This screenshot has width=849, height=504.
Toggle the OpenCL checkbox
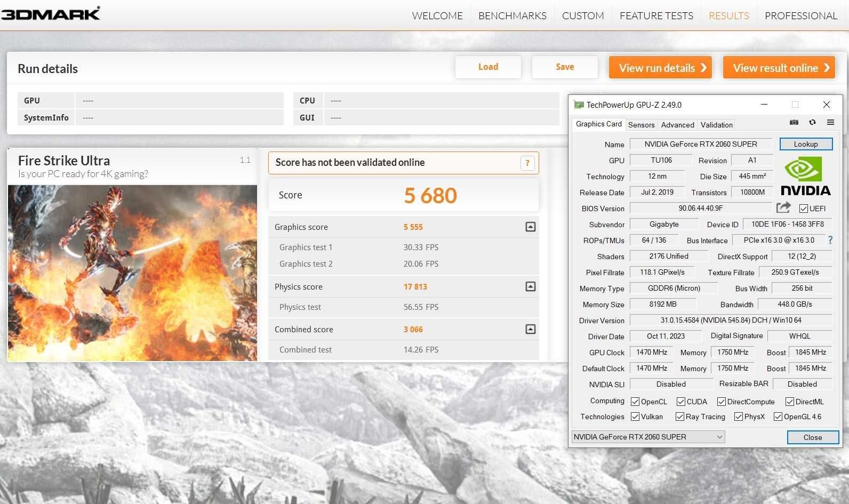point(635,402)
